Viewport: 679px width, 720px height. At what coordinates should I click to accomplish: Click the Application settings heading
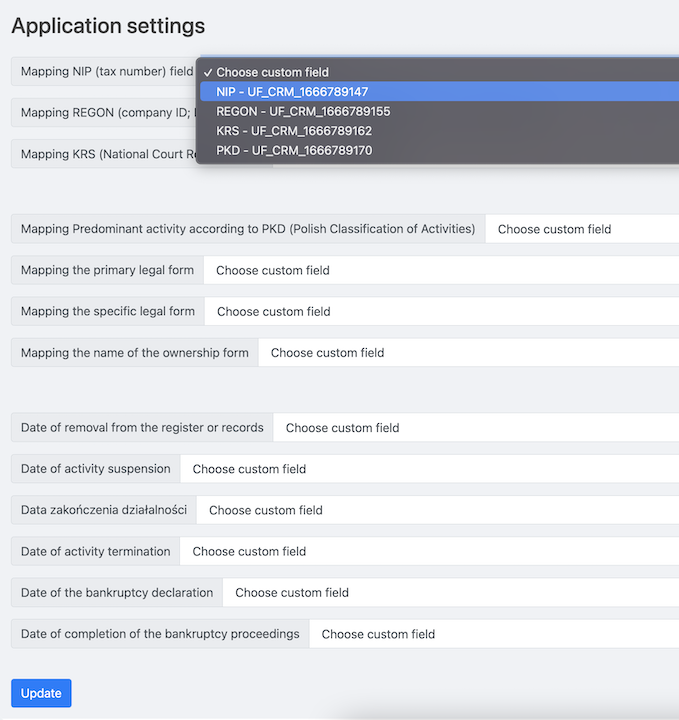pos(108,26)
